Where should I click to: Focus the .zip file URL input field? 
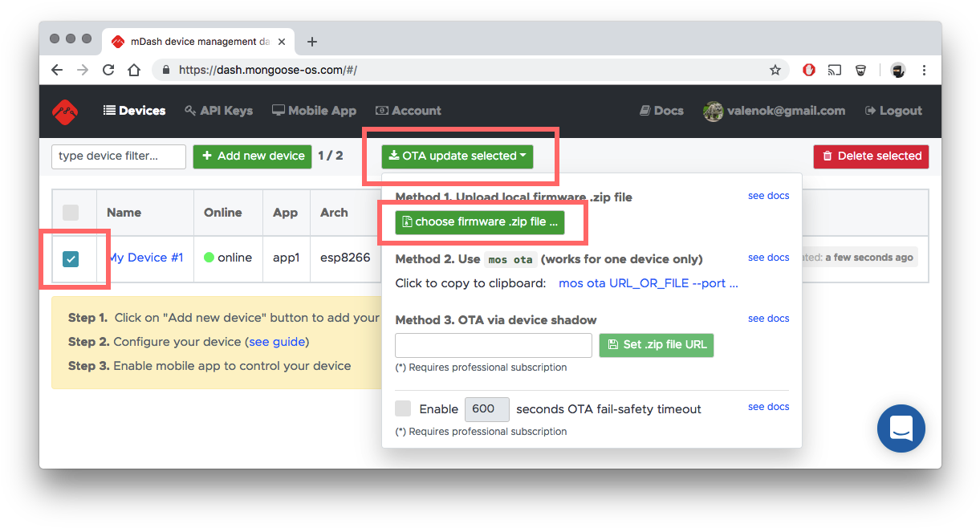pos(494,345)
